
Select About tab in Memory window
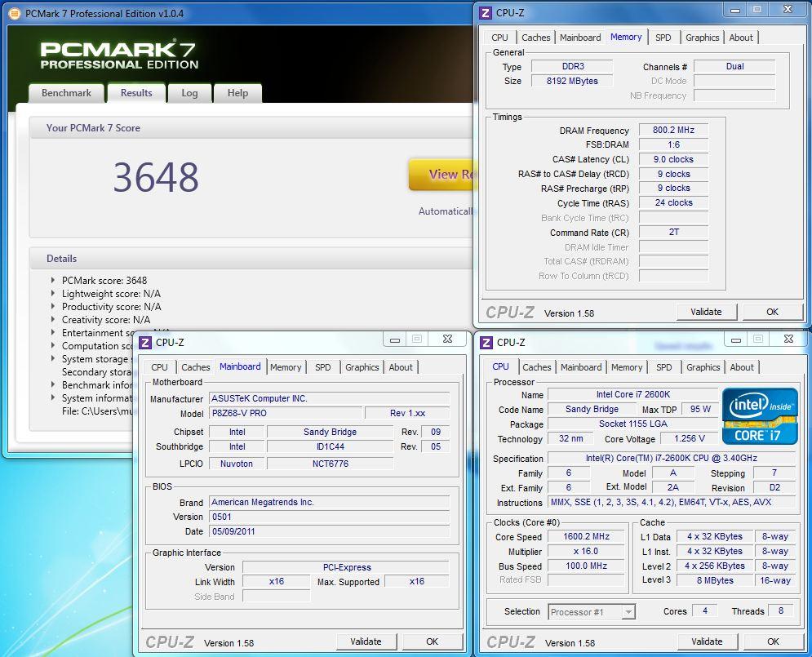pos(741,38)
